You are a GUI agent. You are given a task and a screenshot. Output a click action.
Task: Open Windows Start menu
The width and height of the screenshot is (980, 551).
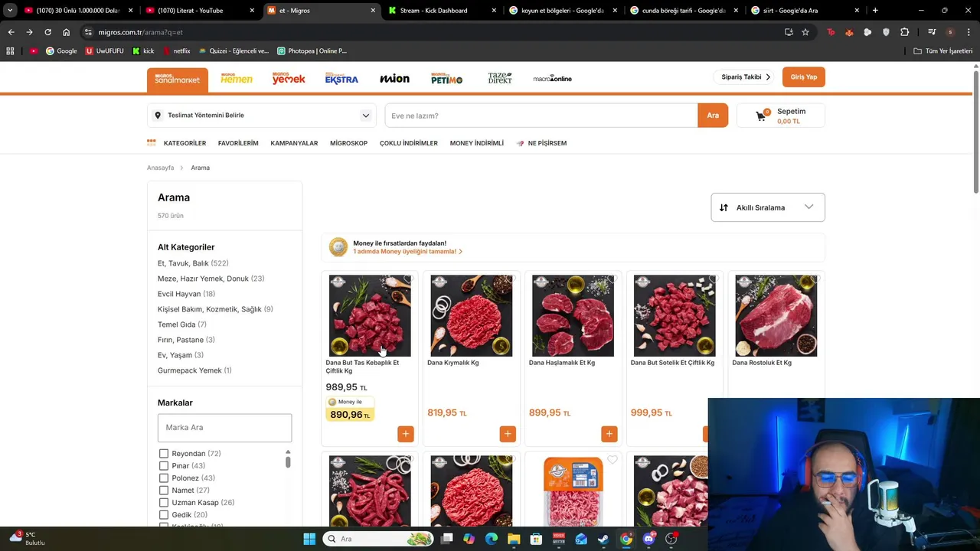pos(309,539)
